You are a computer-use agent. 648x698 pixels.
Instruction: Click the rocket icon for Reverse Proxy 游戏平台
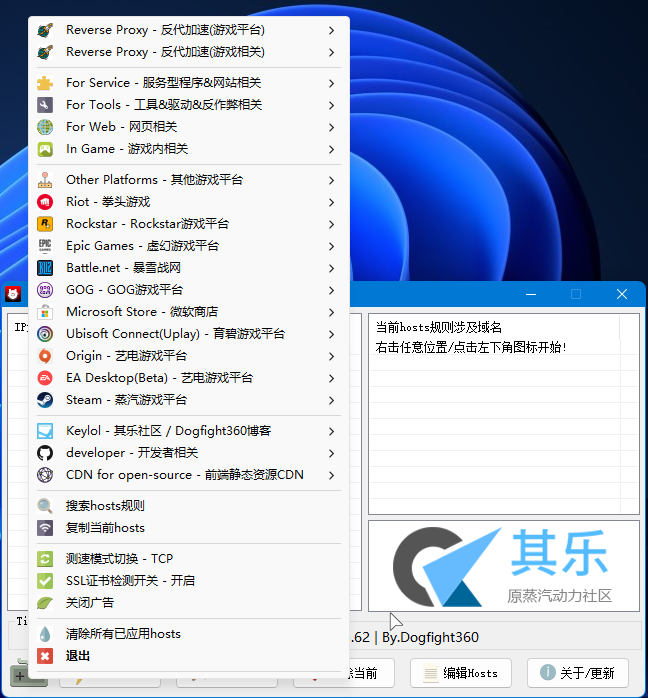click(x=45, y=30)
